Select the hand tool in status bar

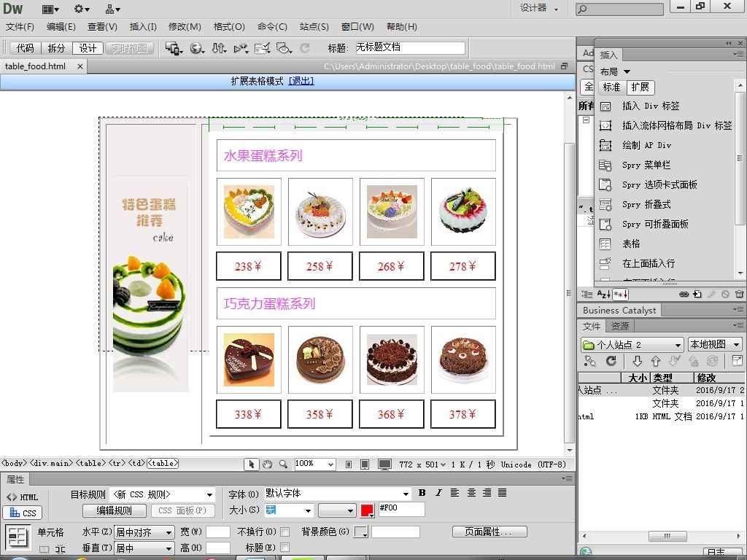pos(267,464)
